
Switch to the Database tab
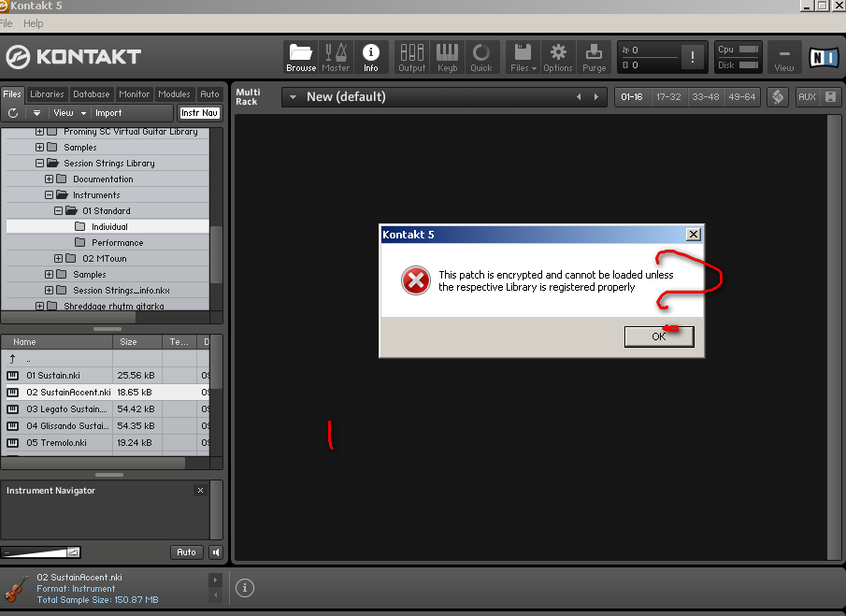[92, 93]
